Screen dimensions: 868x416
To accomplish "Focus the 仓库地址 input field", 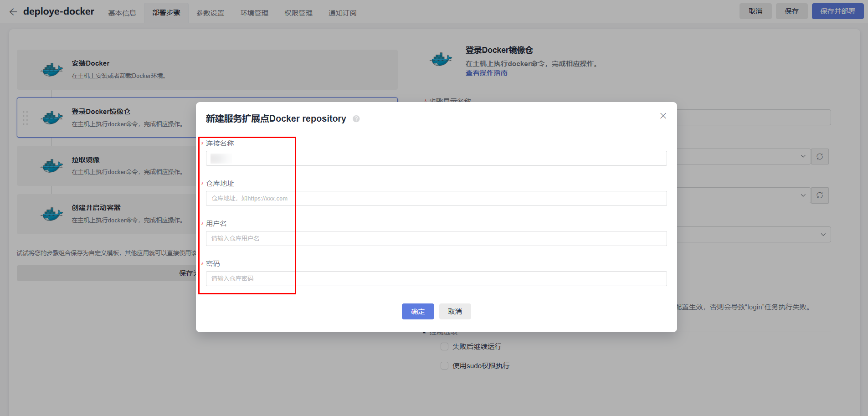I will [437, 199].
